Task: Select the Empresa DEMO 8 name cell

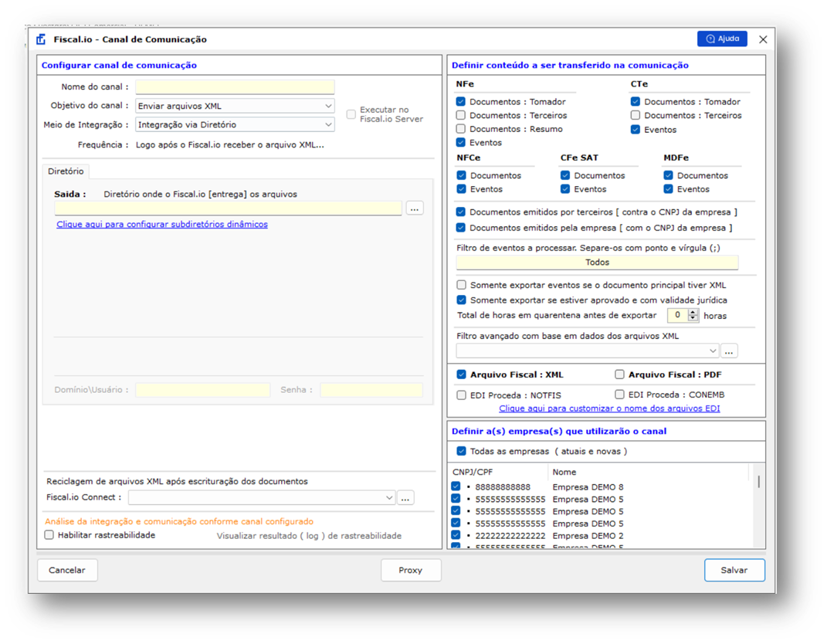Action: [588, 486]
